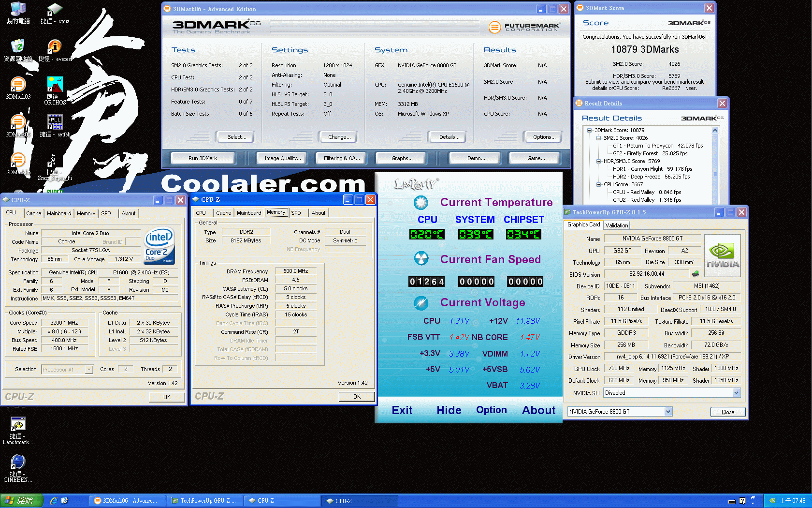Collapse the HDR/SM3.0 Score: 5769 node
Image resolution: width=812 pixels, height=508 pixels.
click(x=598, y=161)
